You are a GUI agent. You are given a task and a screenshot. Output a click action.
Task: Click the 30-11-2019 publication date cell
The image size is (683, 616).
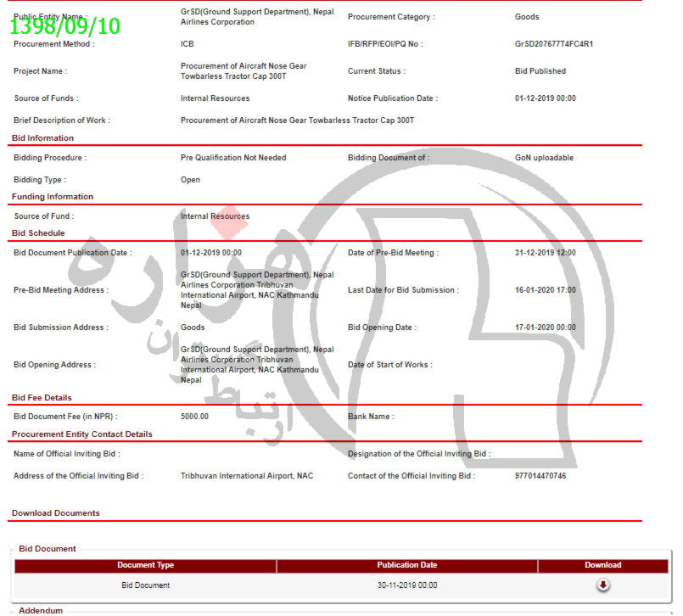tap(406, 585)
